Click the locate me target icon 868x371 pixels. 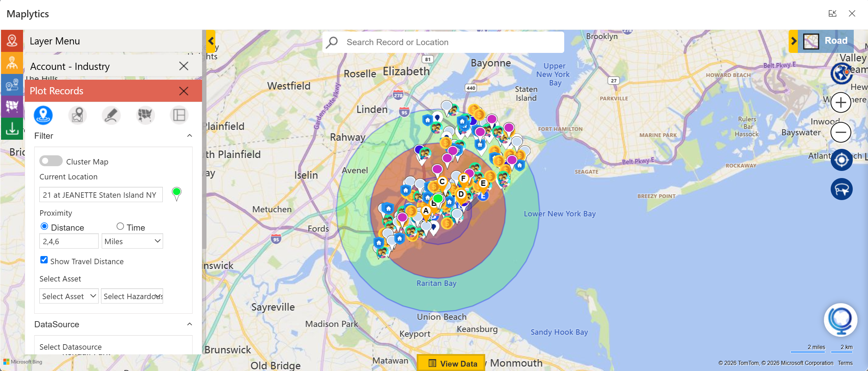point(841,160)
